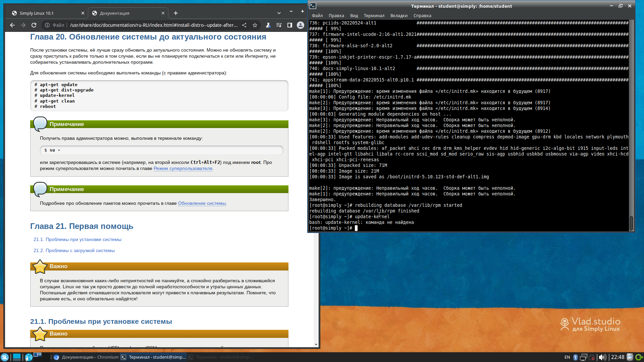Reload the documentation page

(x=34, y=25)
